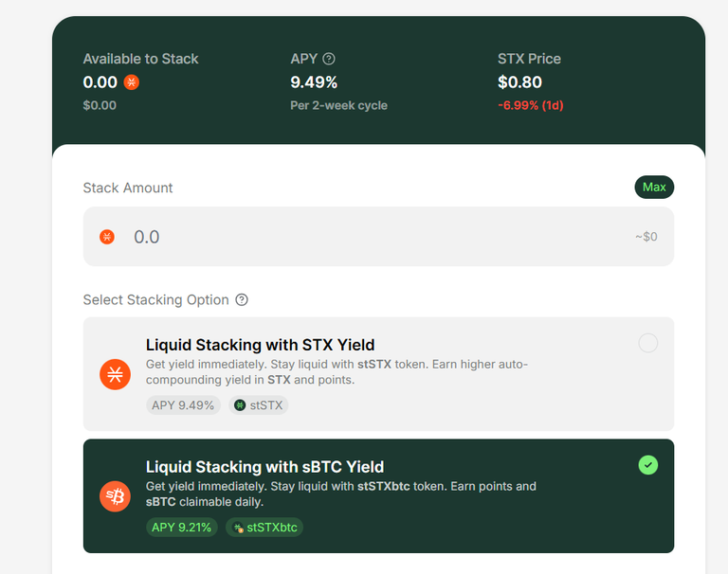Click the small stSTX token icon

tap(240, 405)
